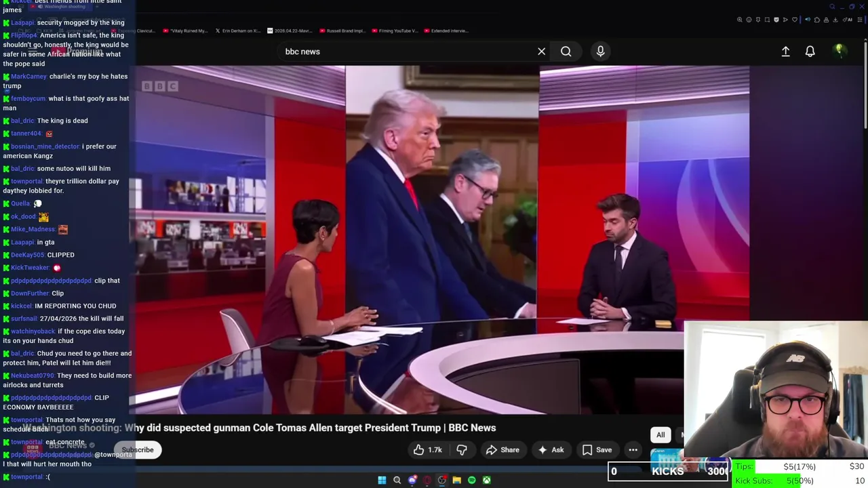
Task: Click the search tabs icon in title bar
Action: point(832,7)
